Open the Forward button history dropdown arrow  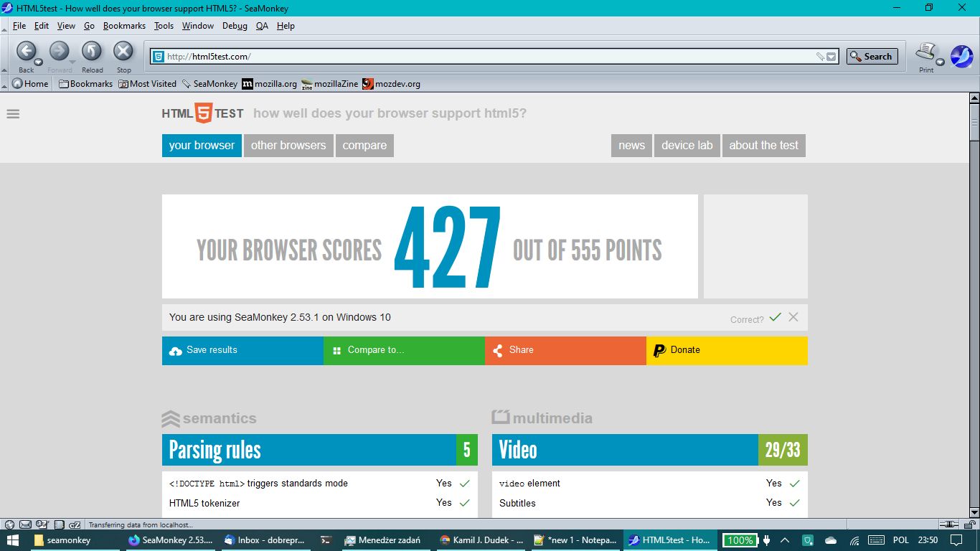coord(72,62)
